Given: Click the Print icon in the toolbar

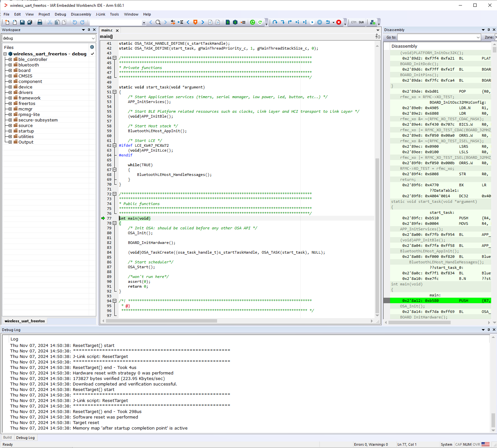Looking at the screenshot, I should 40,22.
